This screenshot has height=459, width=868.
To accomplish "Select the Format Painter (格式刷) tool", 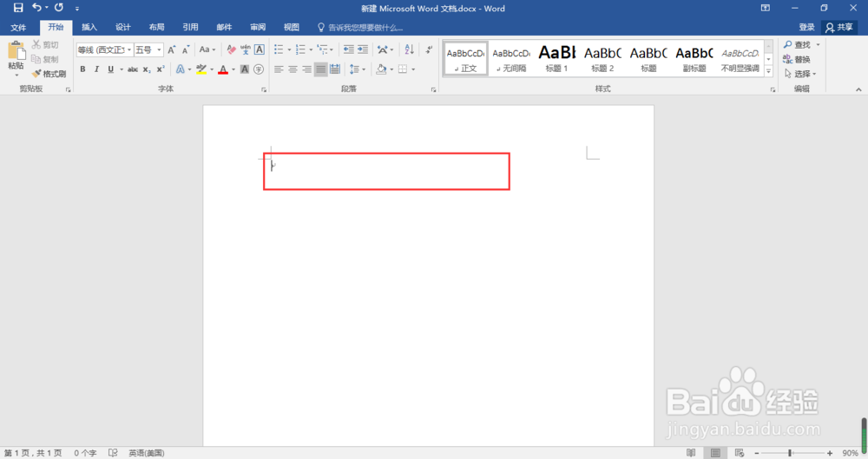I will point(49,74).
